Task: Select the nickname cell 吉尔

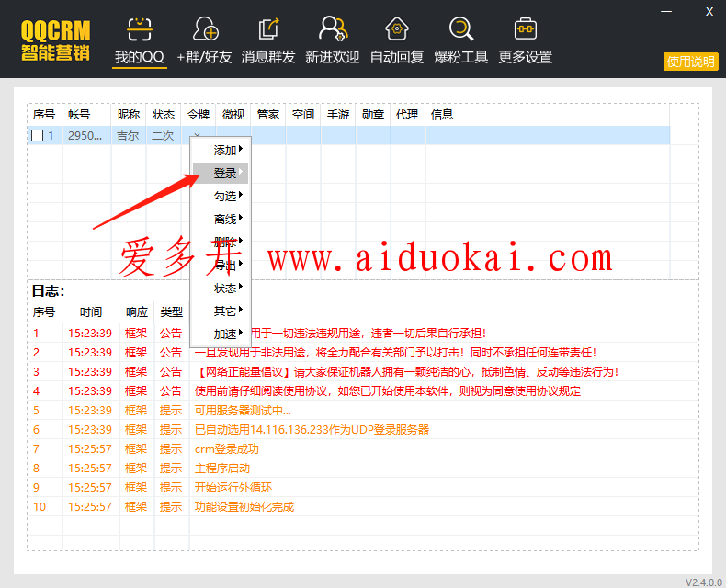Action: 128,136
